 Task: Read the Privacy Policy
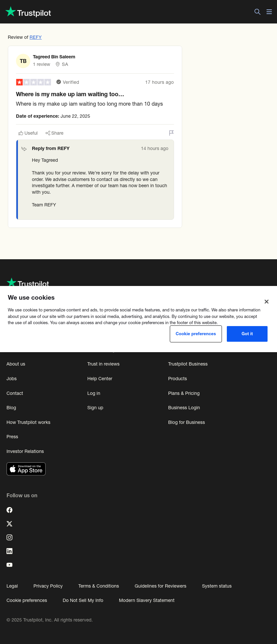[x=48, y=586]
